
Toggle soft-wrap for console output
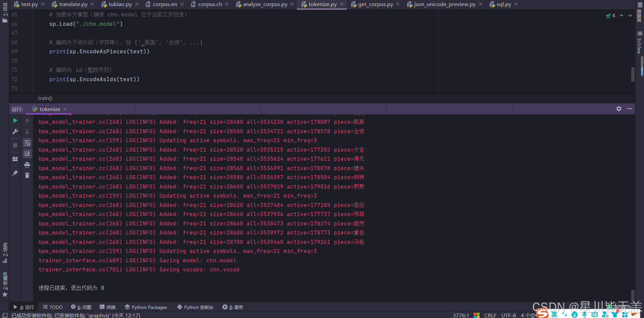point(27,143)
